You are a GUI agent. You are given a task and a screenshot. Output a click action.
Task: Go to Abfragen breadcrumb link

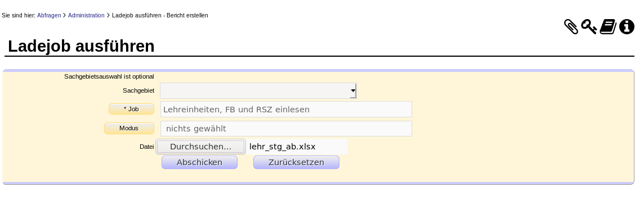[49, 15]
